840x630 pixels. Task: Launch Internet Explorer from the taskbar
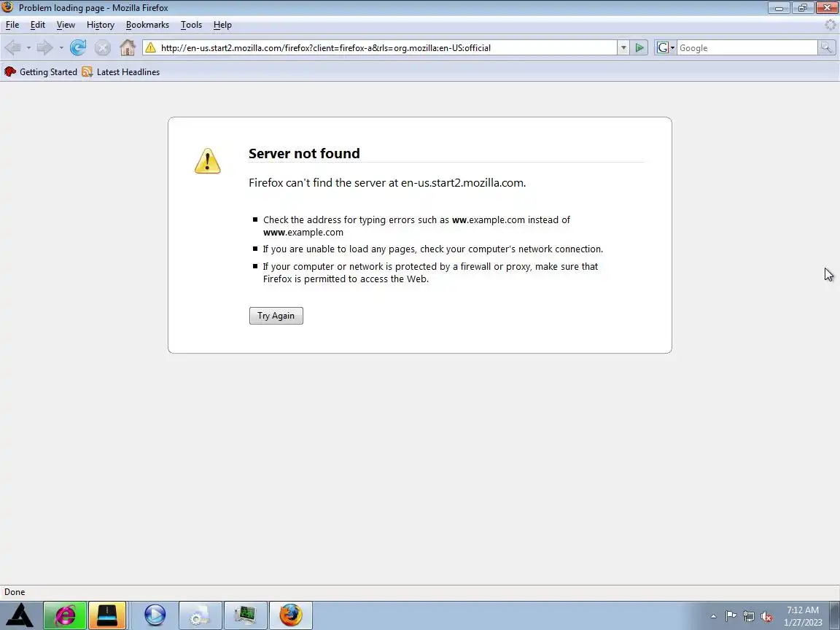click(65, 615)
